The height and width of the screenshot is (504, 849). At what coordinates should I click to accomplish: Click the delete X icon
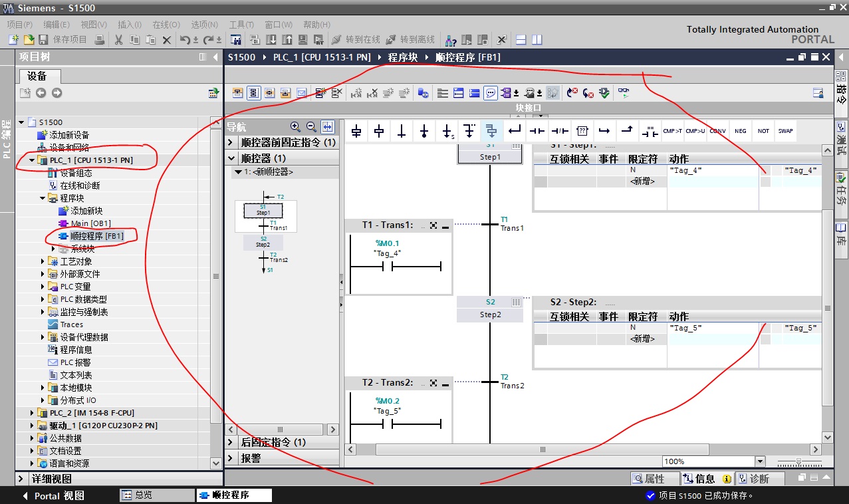click(x=167, y=40)
